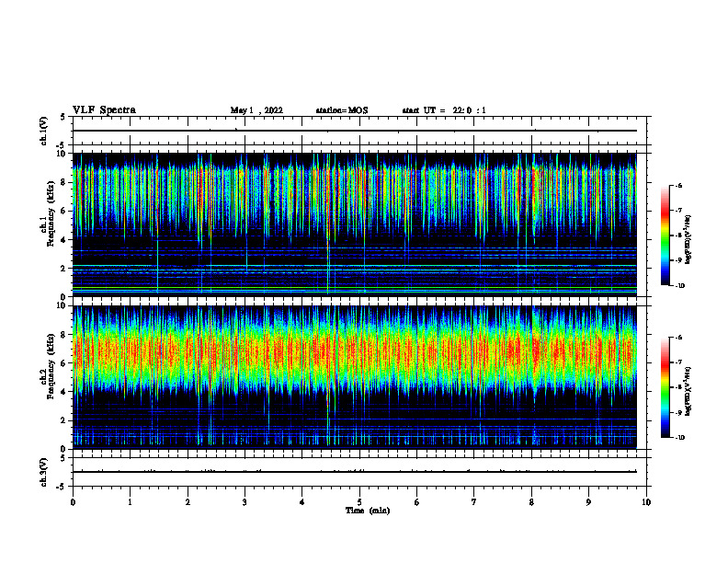The height and width of the screenshot is (563, 728).
Task: Click the time axis tick label "8"
Action: point(531,502)
